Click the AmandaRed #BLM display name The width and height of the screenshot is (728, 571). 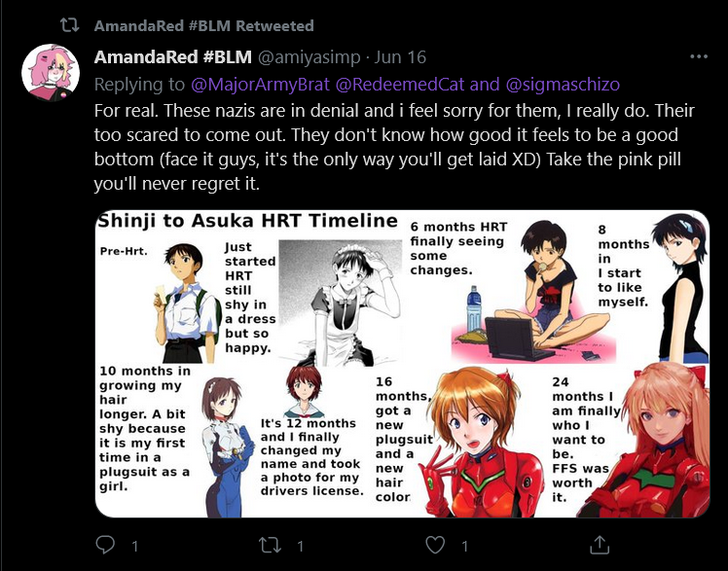(172, 57)
